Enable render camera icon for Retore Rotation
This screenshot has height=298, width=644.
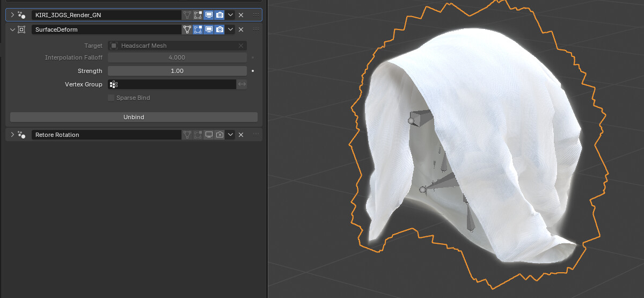tap(219, 135)
